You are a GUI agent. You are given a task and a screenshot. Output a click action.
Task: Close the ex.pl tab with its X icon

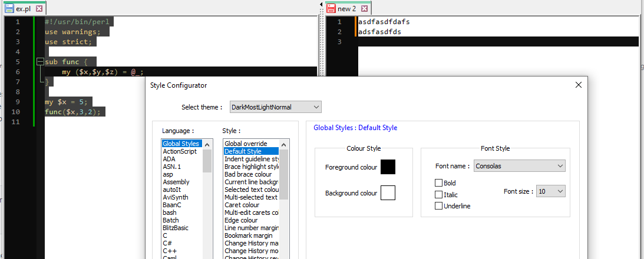click(x=39, y=9)
